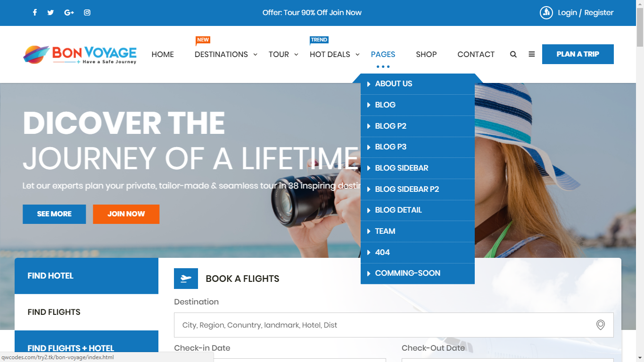Screen dimensions: 644x362
Task: Click the location pin icon in Destination field
Action: [600, 325]
